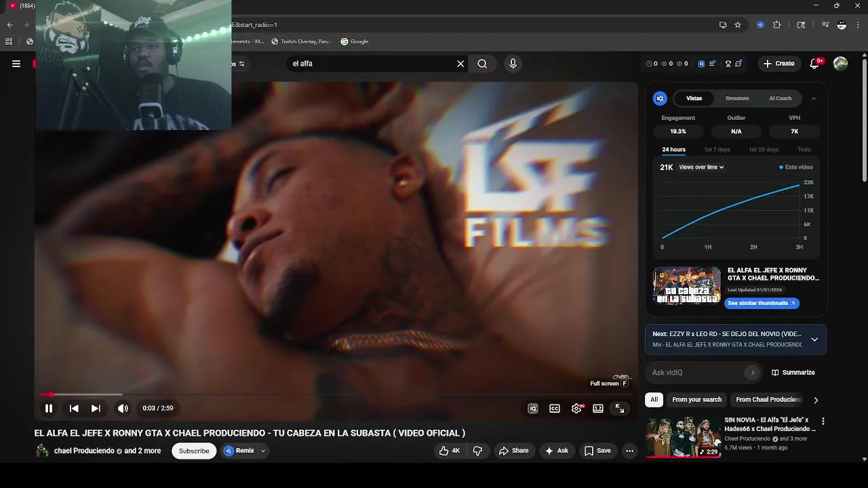Open the YouTube account avatar menu
This screenshot has height=488, width=868.
[840, 64]
